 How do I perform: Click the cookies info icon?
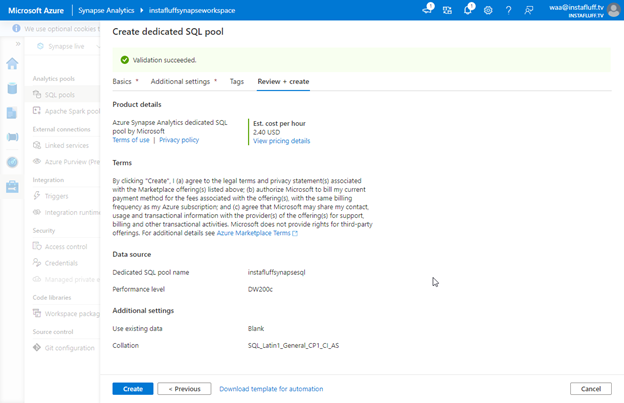click(16, 28)
